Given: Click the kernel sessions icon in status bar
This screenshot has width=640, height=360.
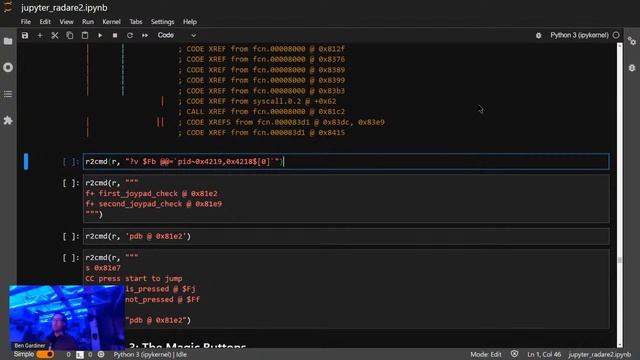Looking at the screenshot, I should (101, 355).
